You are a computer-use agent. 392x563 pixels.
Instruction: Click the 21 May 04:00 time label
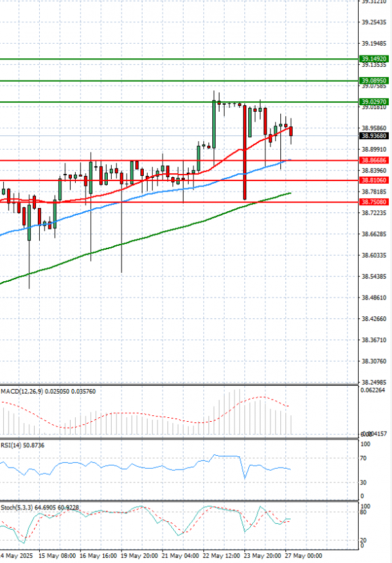click(x=180, y=556)
